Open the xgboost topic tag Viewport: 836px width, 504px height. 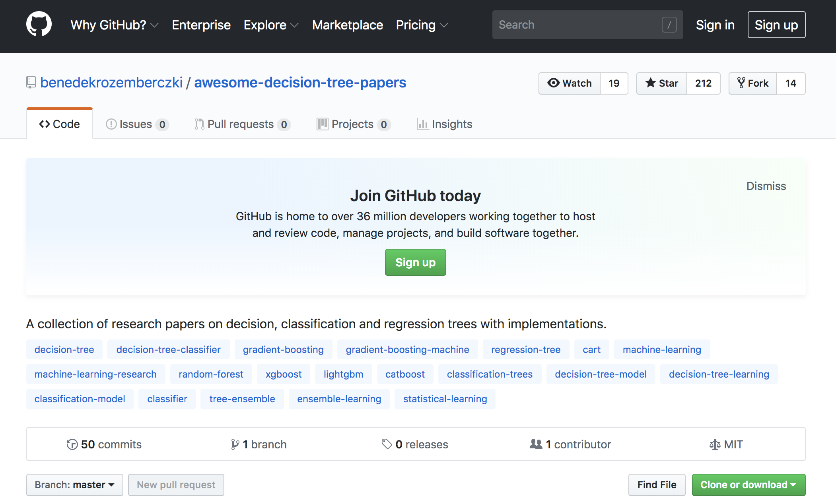[283, 374]
